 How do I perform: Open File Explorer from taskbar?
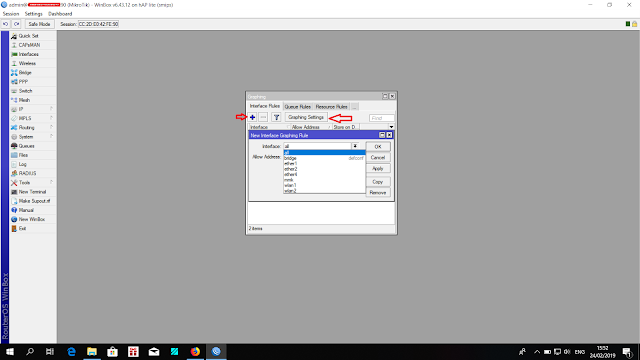click(92, 352)
